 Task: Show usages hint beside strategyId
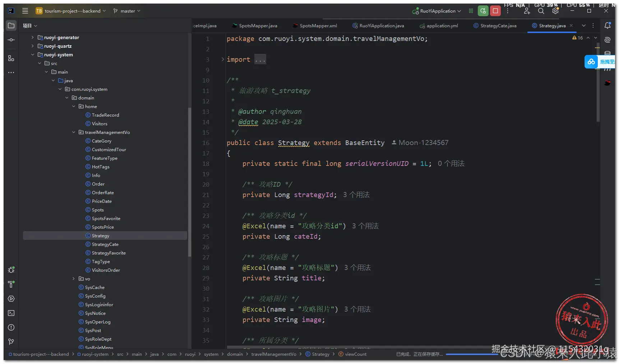tap(356, 195)
